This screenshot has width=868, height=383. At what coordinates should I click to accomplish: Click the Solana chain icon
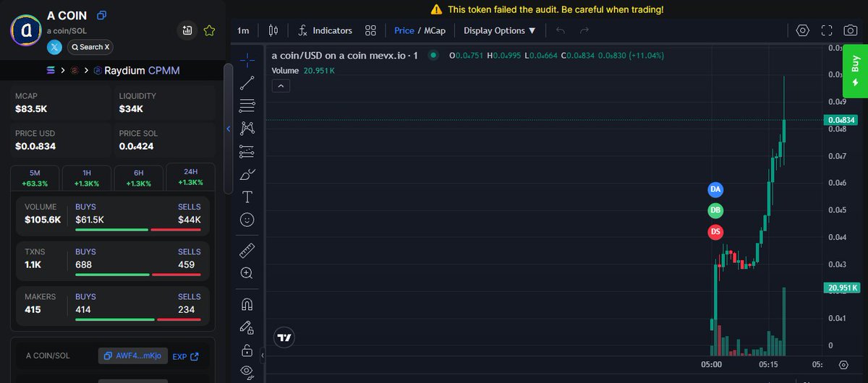pyautogui.click(x=51, y=71)
